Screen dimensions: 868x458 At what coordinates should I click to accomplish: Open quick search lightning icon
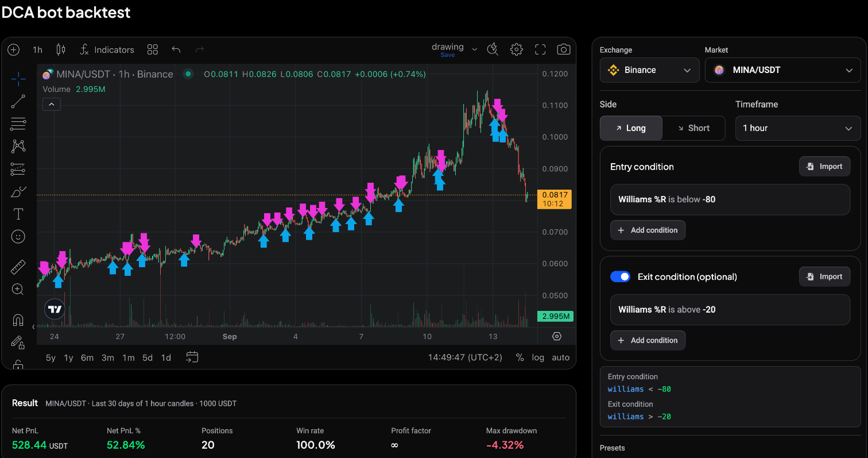point(493,49)
